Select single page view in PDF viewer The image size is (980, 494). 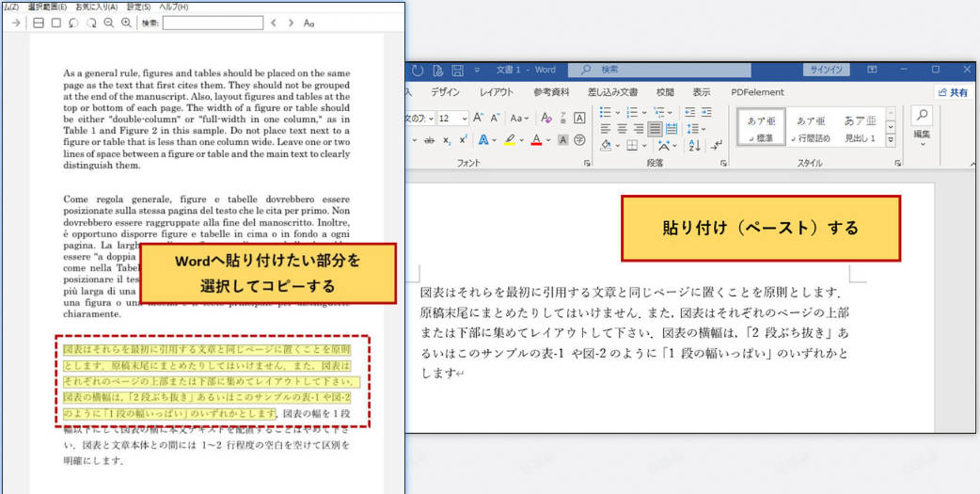[55, 24]
